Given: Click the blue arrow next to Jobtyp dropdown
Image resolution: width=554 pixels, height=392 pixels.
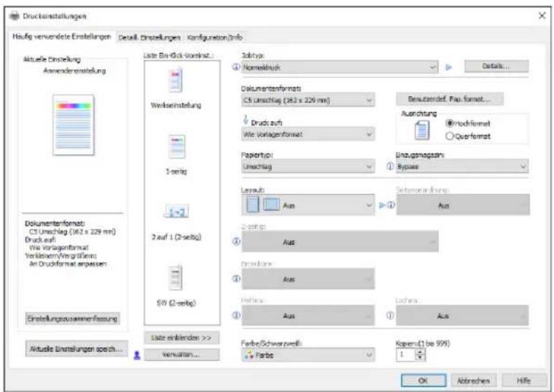Looking at the screenshot, I should tap(448, 67).
